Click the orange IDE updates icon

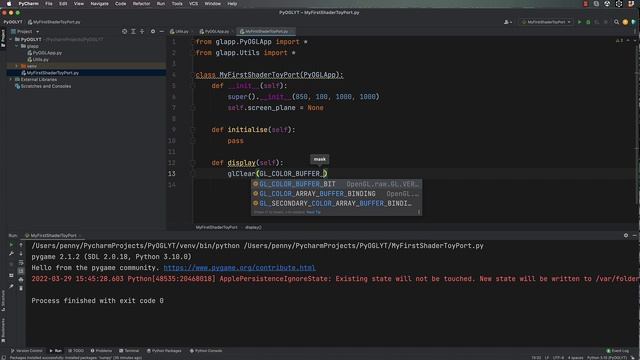pos(625,22)
